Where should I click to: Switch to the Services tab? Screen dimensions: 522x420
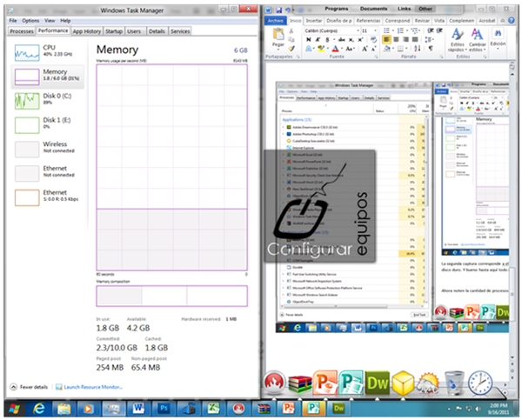click(180, 31)
